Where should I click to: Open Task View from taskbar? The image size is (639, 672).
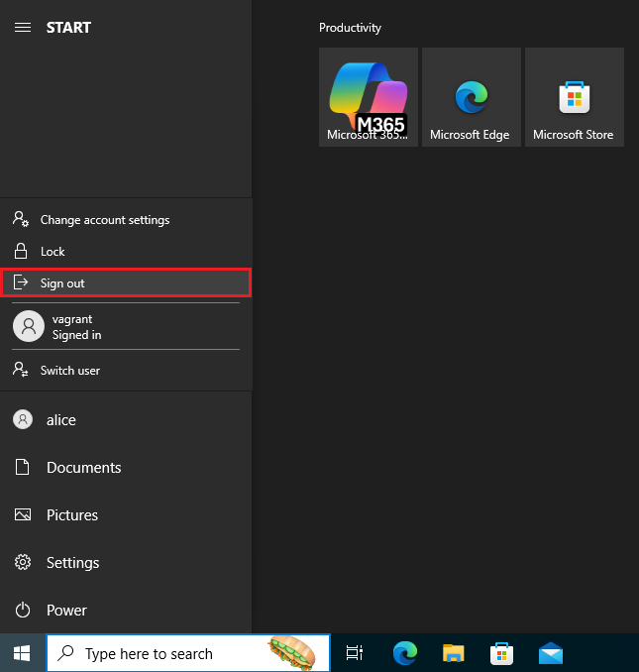(x=355, y=653)
